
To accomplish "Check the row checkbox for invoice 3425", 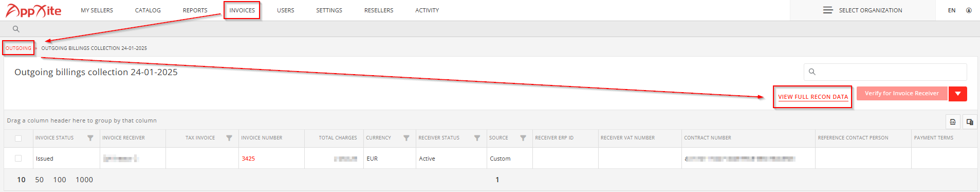I will 19,159.
